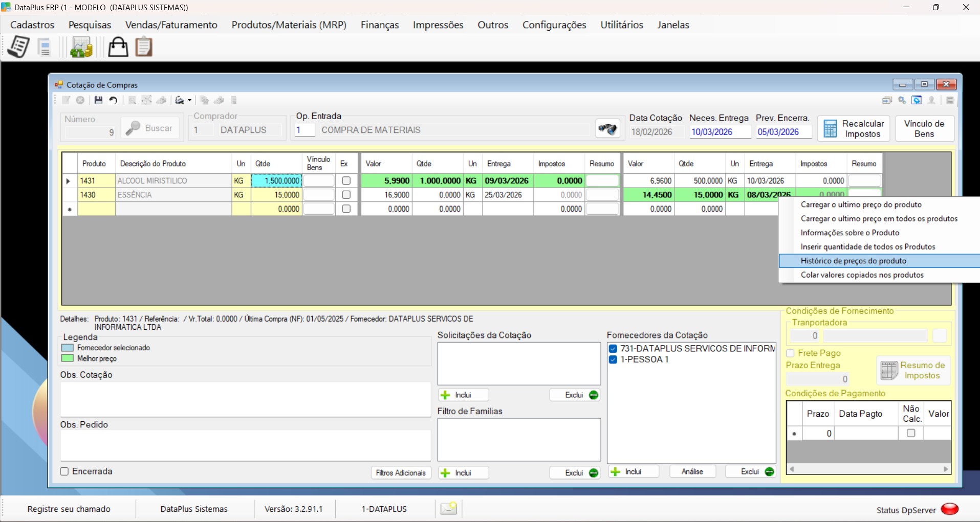Viewport: 980px width, 522px height.
Task: Click the Prev. Encerra. date field
Action: click(783, 132)
